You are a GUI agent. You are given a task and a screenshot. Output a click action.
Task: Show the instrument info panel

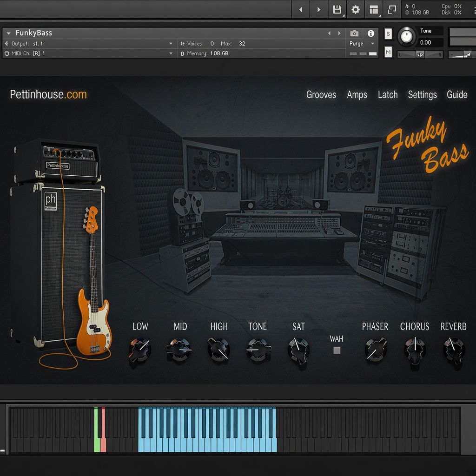370,33
